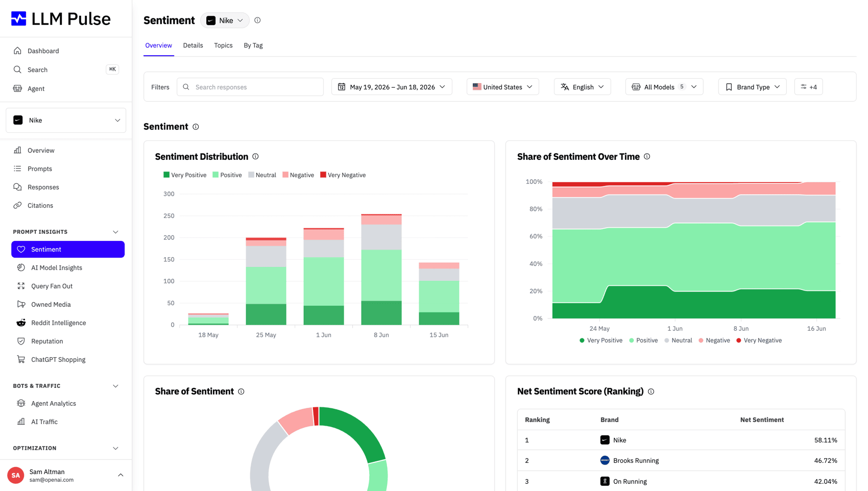Click info icon for Net Sentiment Score
This screenshot has height=491, width=868.
point(651,391)
